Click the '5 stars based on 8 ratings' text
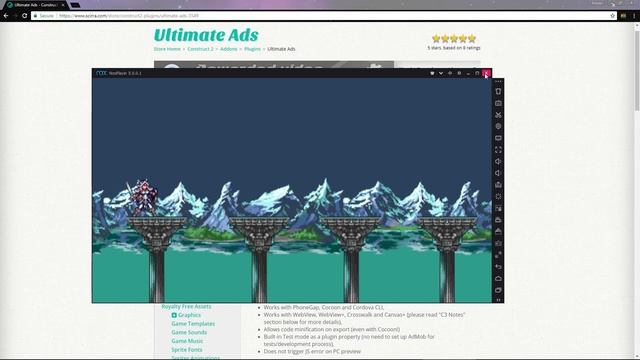The width and height of the screenshot is (640, 360). pyautogui.click(x=454, y=48)
